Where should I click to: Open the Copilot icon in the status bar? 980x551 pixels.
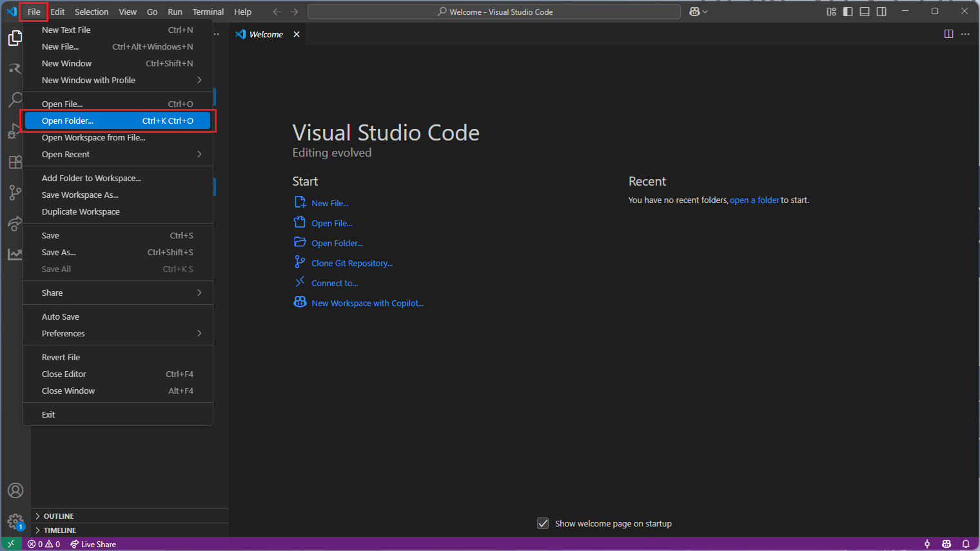(946, 544)
